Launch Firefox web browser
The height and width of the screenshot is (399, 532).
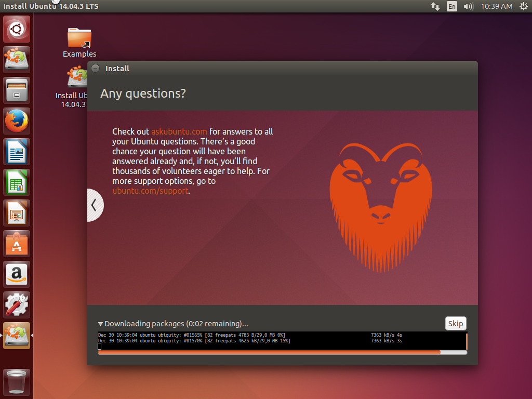pos(17,121)
